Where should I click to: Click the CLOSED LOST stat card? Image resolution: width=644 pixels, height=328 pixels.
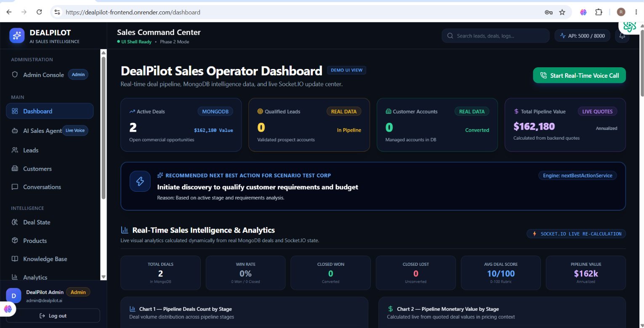pyautogui.click(x=415, y=273)
